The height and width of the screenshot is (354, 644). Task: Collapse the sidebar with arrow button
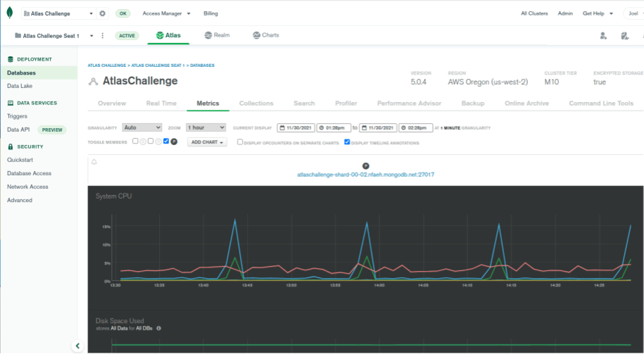[x=77, y=346]
